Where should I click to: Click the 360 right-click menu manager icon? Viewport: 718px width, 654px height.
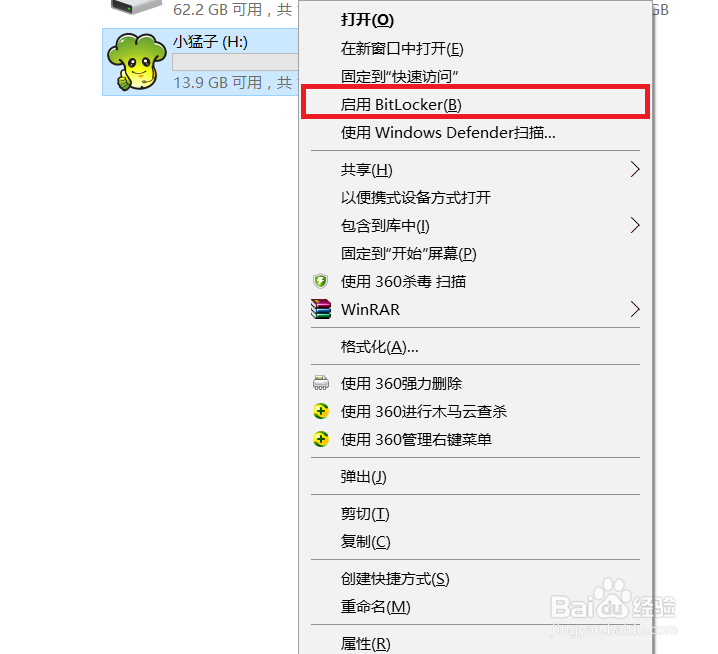tap(321, 439)
